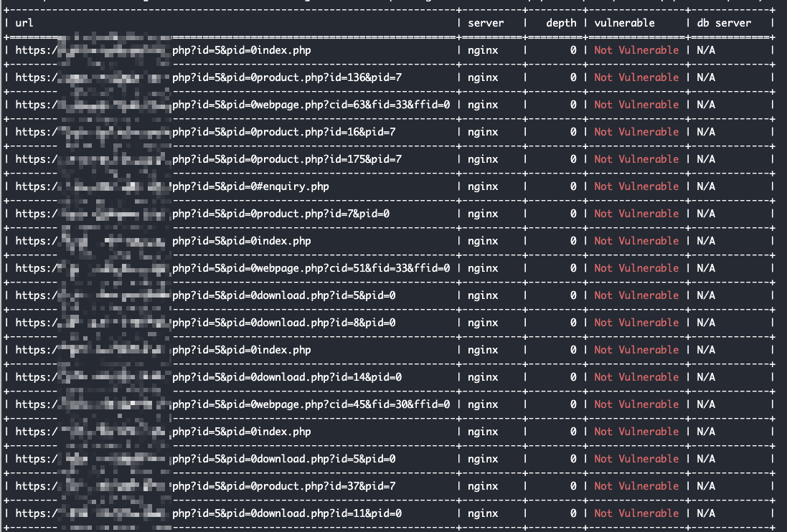
Task: Click the "server" column header
Action: [x=486, y=23]
